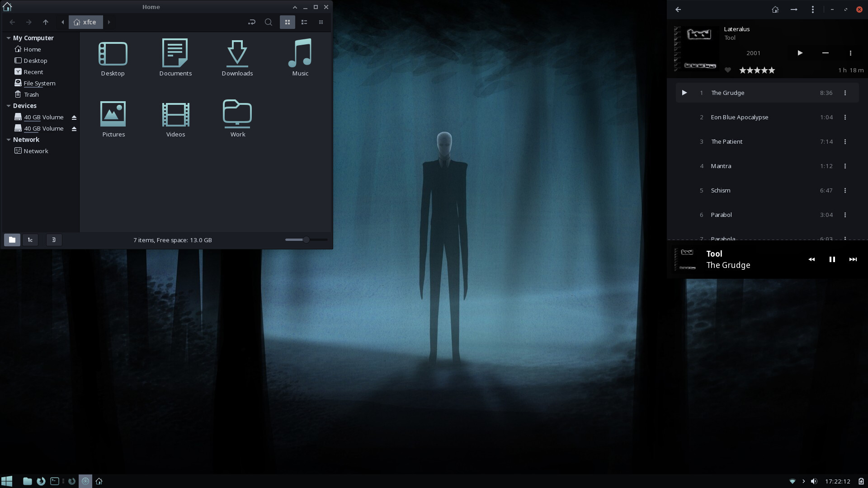Viewport: 868px width, 488px height.
Task: Click the xfce path bar button
Action: click(x=85, y=22)
